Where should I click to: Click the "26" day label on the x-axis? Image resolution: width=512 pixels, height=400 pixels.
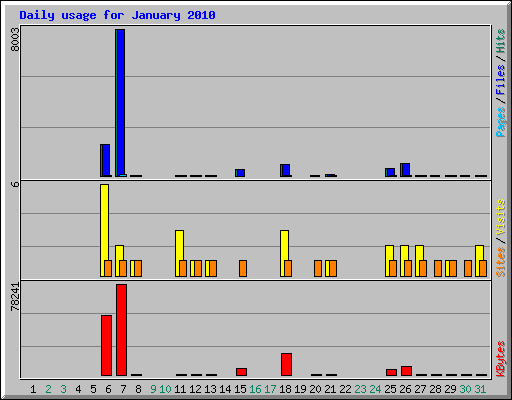click(405, 389)
